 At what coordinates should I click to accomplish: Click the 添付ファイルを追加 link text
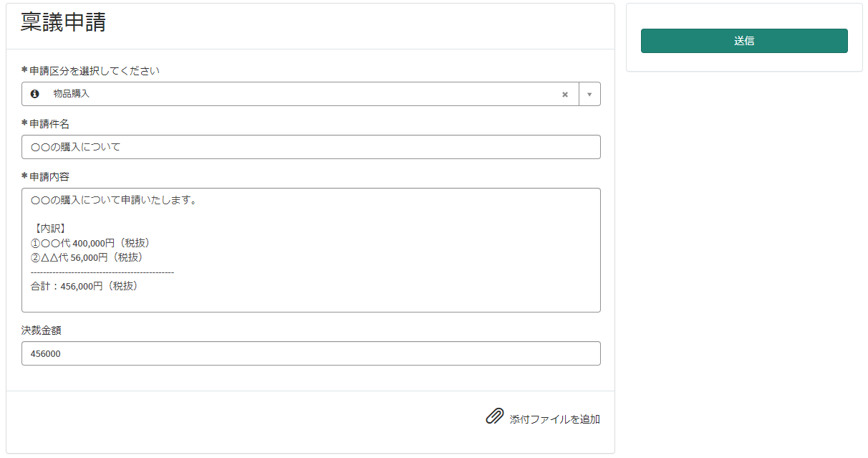click(554, 419)
